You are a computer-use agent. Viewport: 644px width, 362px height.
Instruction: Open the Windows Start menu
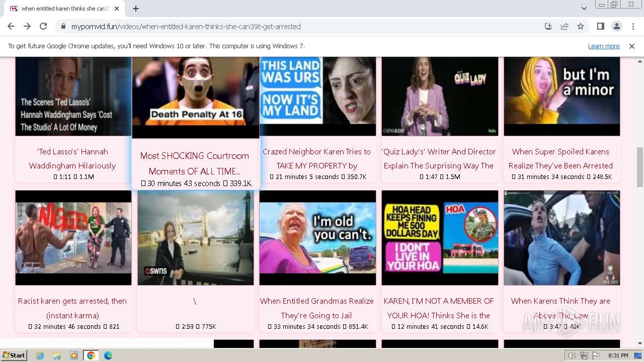tap(14, 355)
